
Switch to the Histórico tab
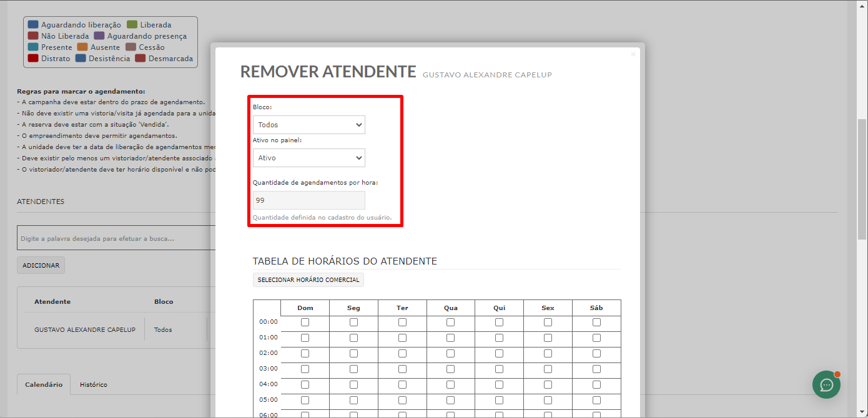(94, 385)
